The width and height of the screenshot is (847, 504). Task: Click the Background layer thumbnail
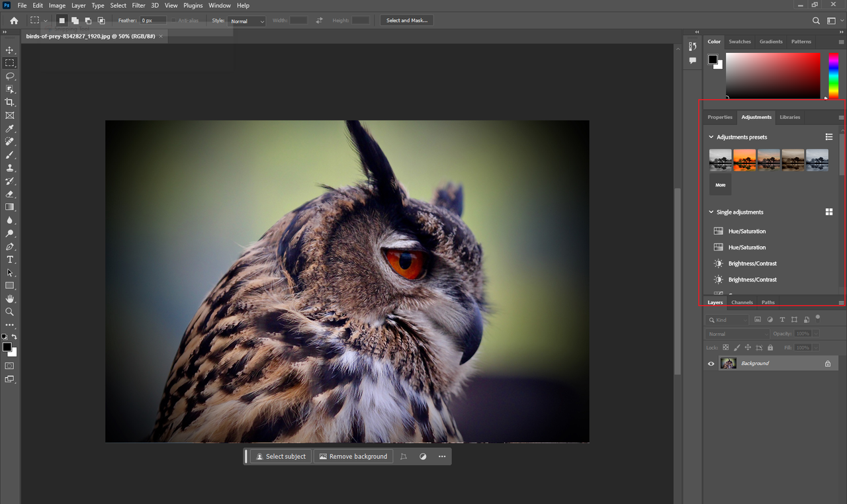pos(728,363)
